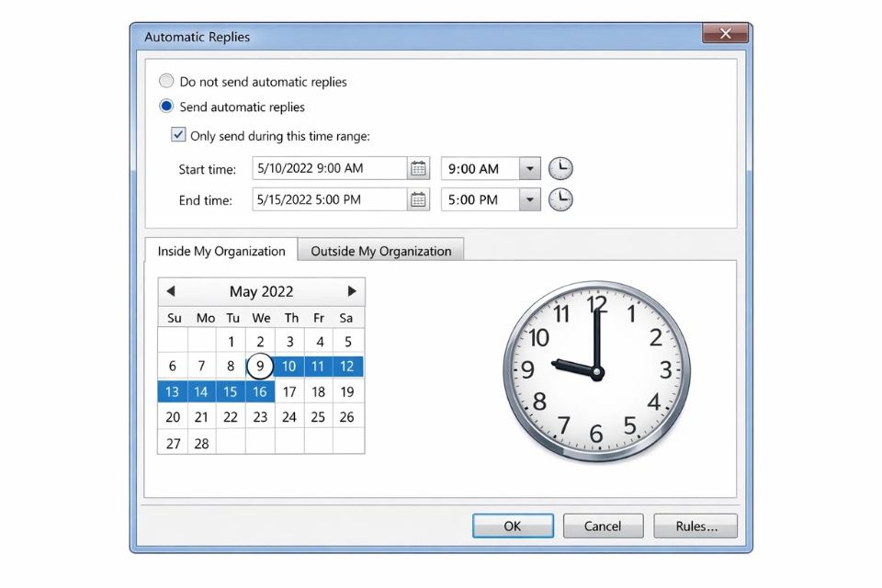Click the May 2022 calendar header
882x588 pixels.
point(261,291)
